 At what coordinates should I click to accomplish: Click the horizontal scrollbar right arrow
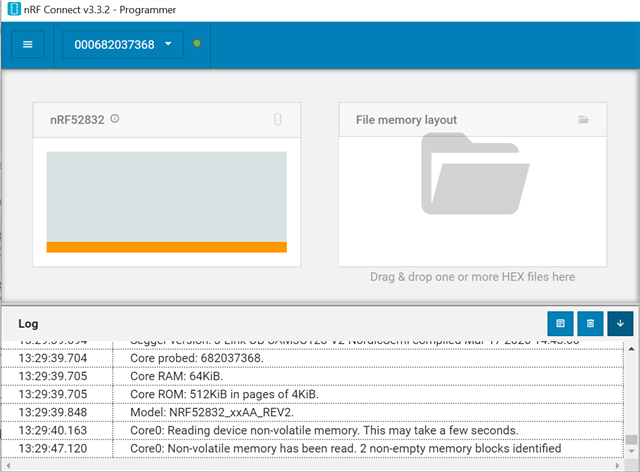(617, 465)
